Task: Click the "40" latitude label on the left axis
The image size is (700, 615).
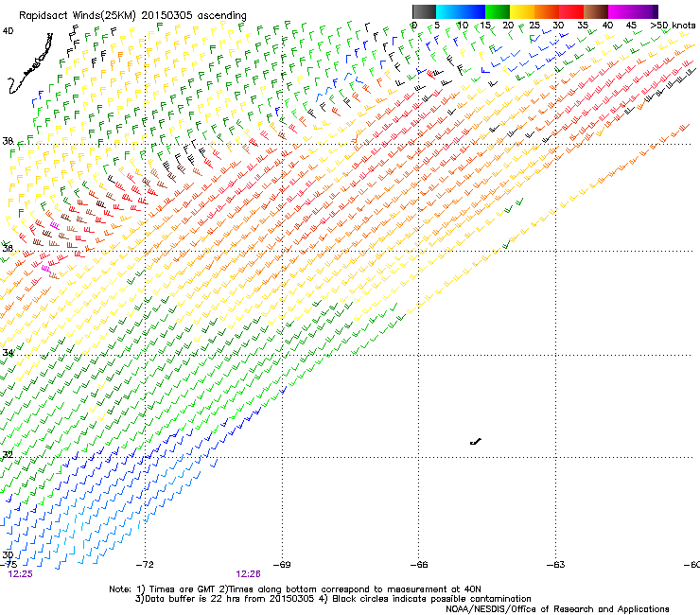Action: pyautogui.click(x=8, y=31)
